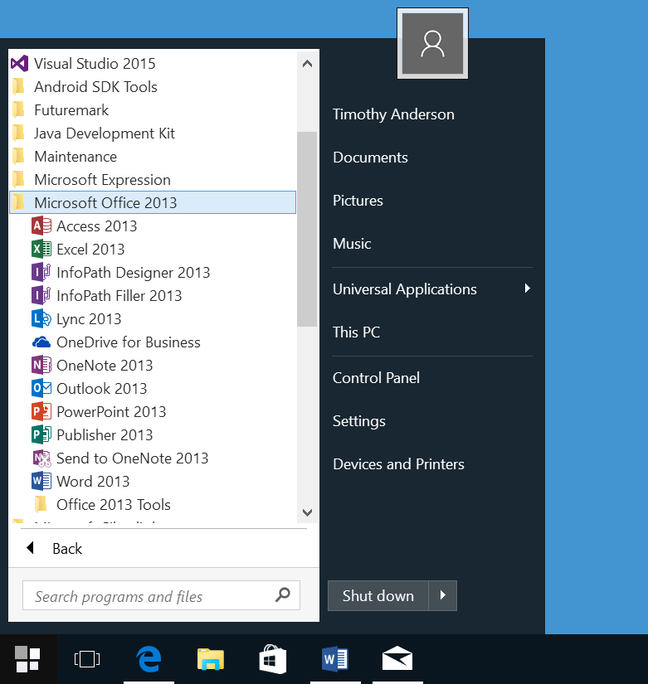
Task: Select the 'Outlook 2013' text
Action: point(102,389)
